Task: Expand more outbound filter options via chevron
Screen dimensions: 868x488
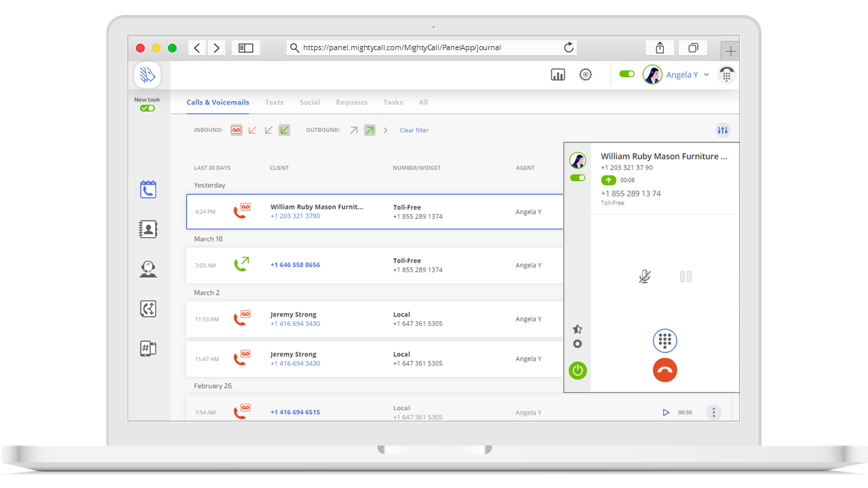Action: [385, 129]
